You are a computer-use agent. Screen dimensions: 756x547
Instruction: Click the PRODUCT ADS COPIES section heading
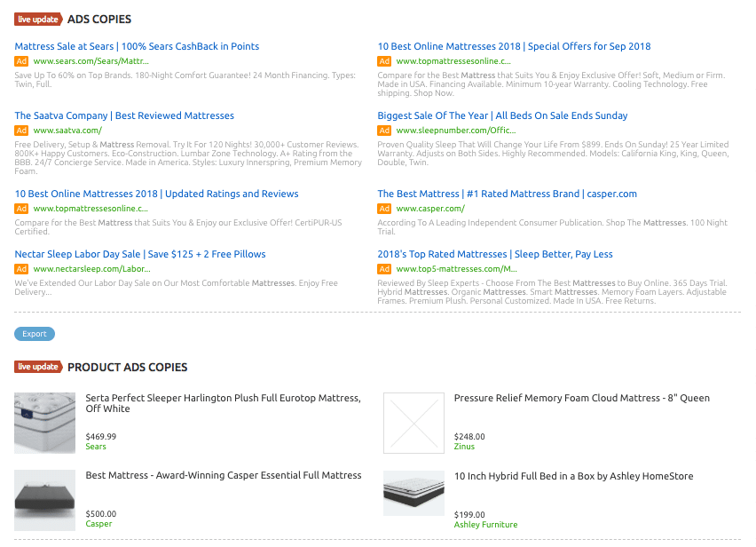[x=127, y=367]
